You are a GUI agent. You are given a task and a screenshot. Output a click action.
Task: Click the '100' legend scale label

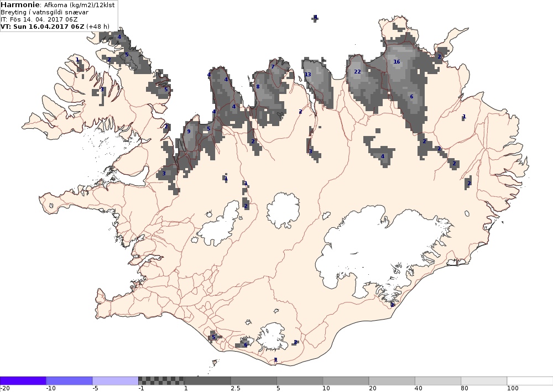coord(513,389)
